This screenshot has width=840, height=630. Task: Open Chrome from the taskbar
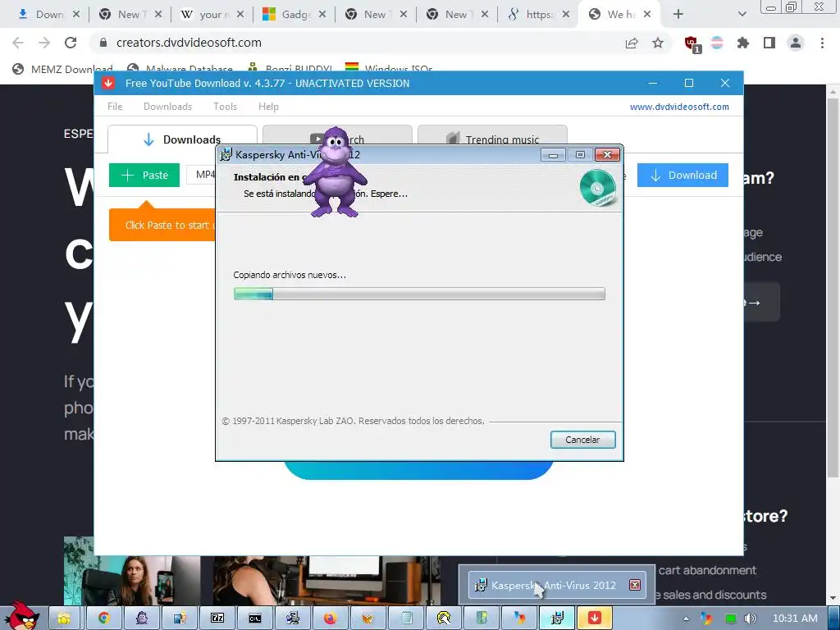point(104,619)
